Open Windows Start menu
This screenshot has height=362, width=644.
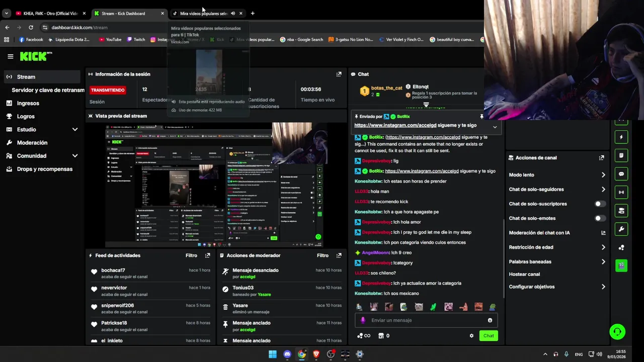272,354
